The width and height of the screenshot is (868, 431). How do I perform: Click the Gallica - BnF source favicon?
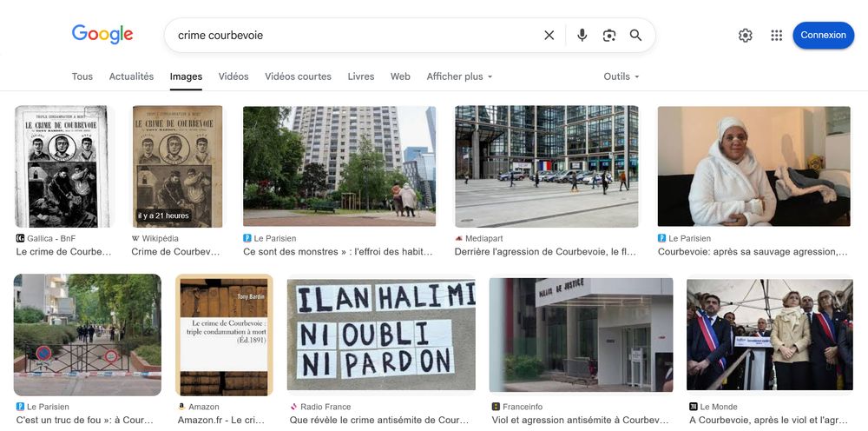tap(21, 238)
